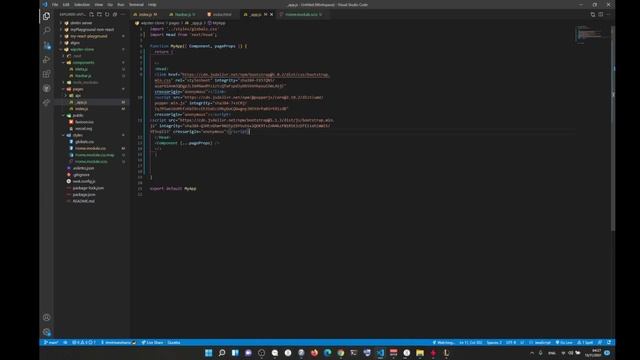
Task: Expand the .next folder
Action: coord(77,56)
